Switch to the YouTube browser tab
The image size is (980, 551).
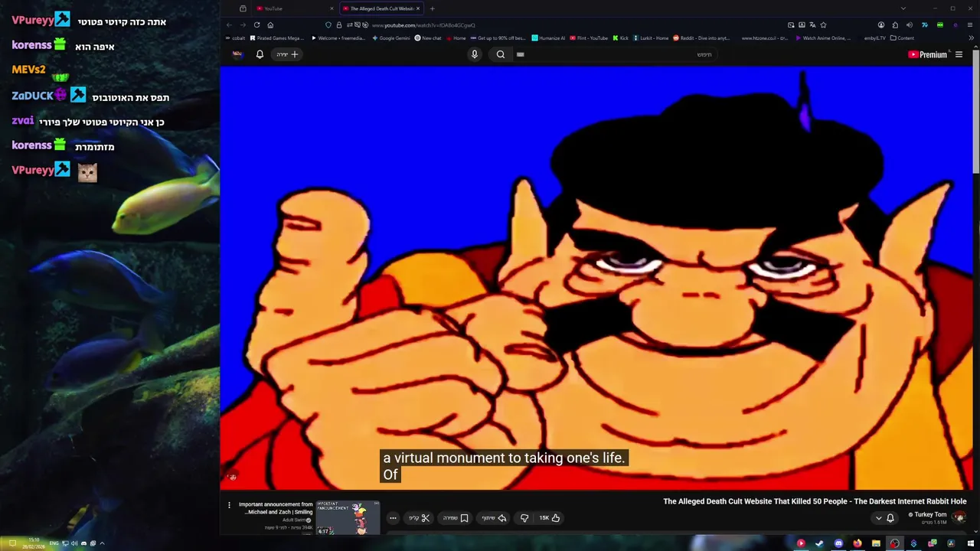pyautogui.click(x=295, y=8)
